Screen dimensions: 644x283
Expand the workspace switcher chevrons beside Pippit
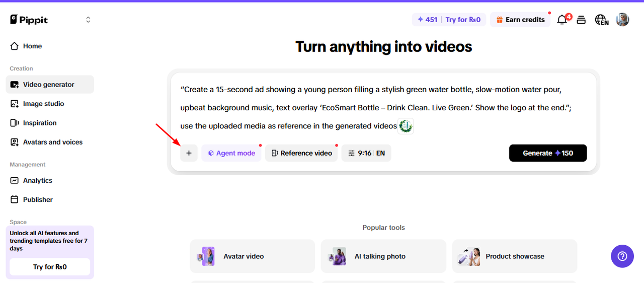pyautogui.click(x=88, y=20)
